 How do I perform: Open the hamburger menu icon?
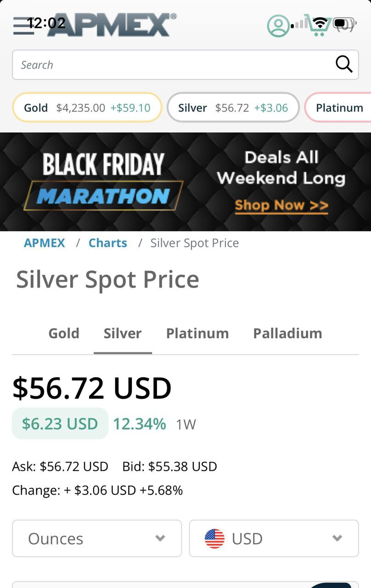coord(23,26)
